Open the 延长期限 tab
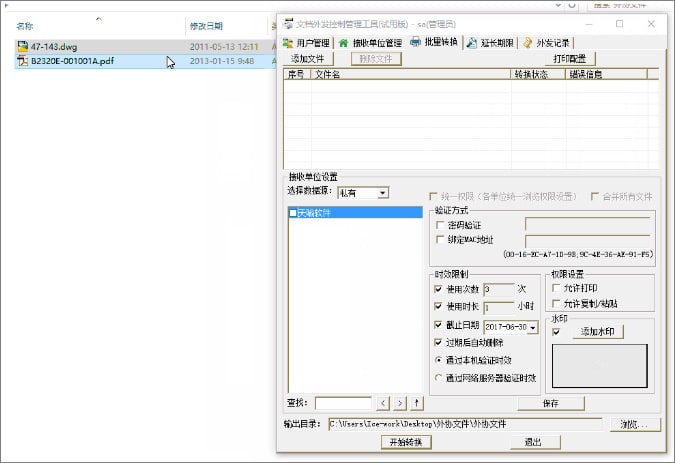675x463 pixels. (491, 43)
